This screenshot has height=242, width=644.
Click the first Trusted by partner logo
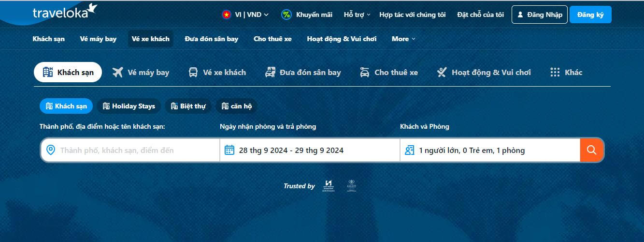pos(329,186)
